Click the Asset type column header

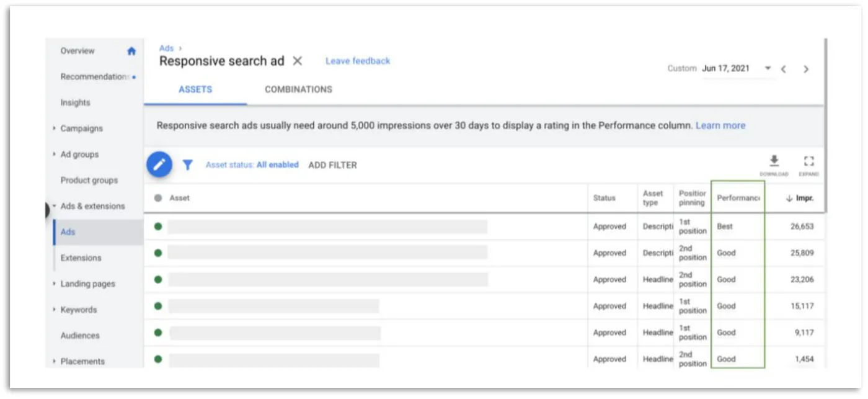click(x=653, y=198)
